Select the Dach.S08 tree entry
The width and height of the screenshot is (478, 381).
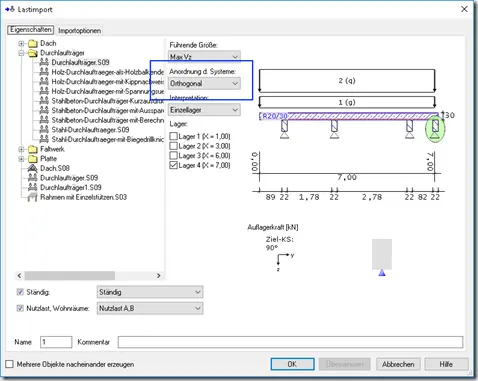coord(55,168)
